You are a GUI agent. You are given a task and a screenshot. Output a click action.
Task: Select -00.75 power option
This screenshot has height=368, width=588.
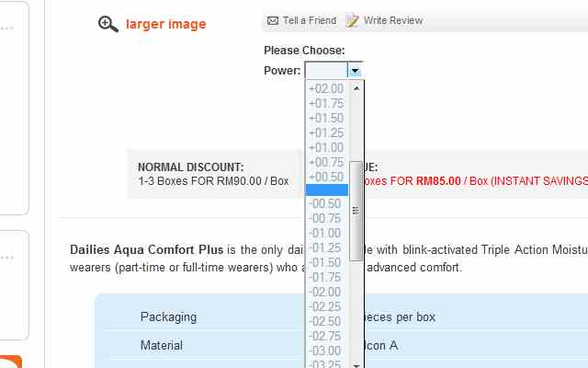pyautogui.click(x=327, y=218)
